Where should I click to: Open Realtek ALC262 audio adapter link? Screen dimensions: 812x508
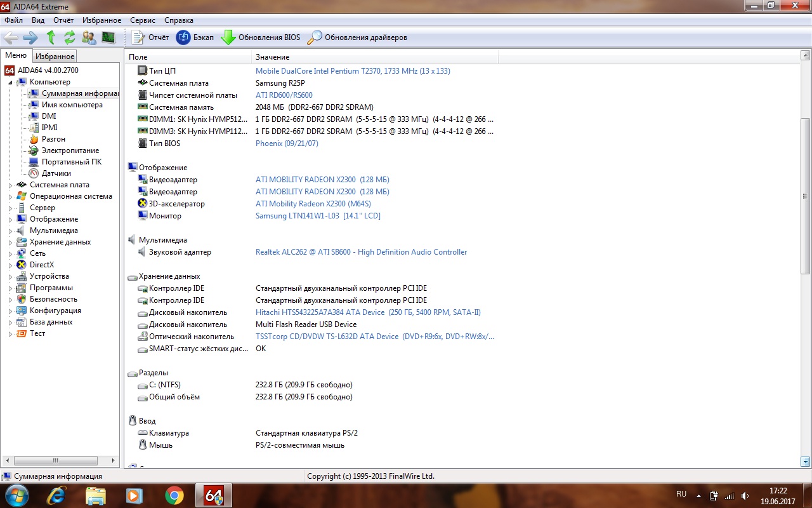click(361, 252)
